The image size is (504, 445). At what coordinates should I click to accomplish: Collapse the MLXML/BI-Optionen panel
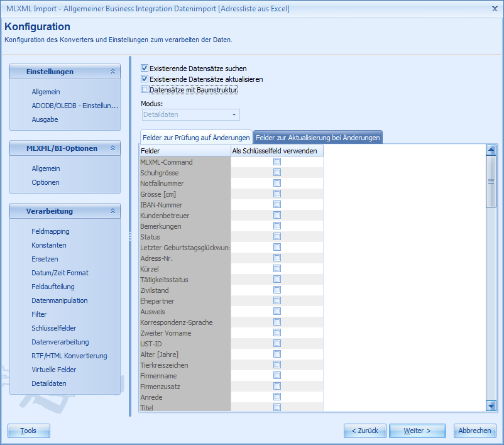[x=113, y=148]
